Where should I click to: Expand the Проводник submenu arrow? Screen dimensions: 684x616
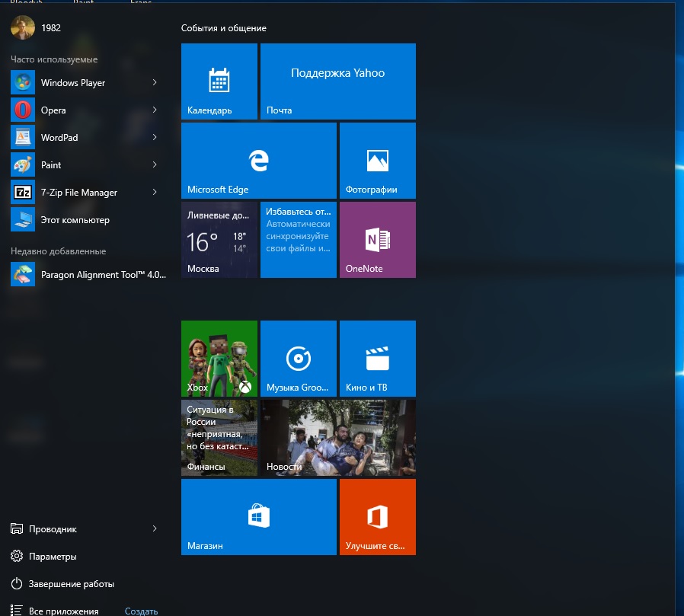[x=155, y=528]
